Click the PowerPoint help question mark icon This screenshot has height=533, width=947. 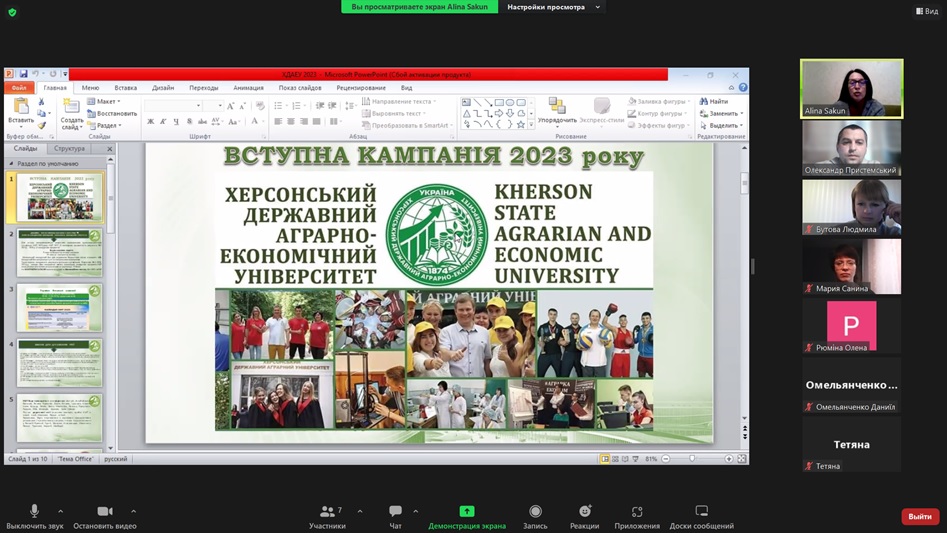tap(743, 88)
